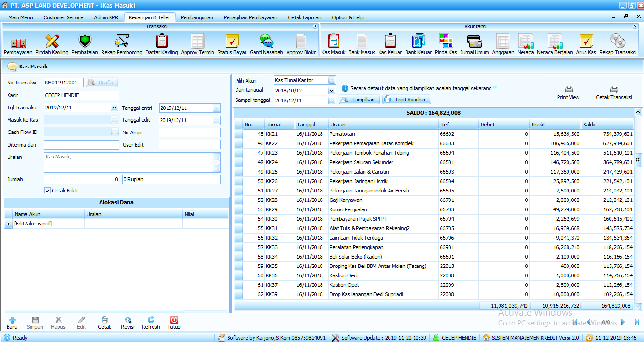The width and height of the screenshot is (644, 342).
Task: Click the Pindah Kavling icon
Action: (51, 42)
